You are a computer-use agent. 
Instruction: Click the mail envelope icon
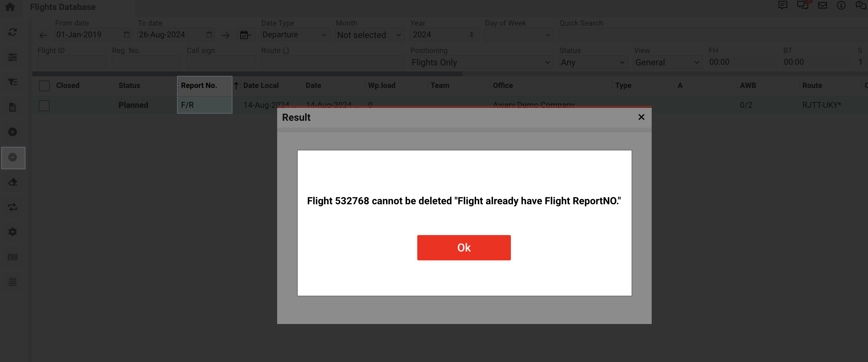point(822,5)
